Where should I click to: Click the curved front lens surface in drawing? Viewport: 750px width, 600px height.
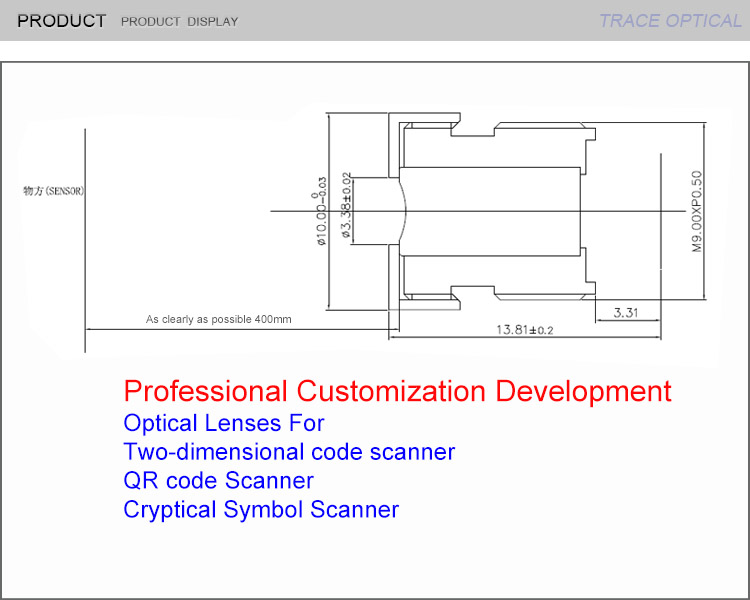tap(404, 211)
